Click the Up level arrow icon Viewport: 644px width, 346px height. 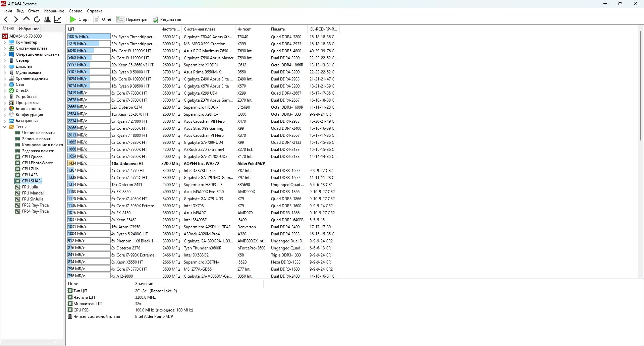pyautogui.click(x=26, y=19)
